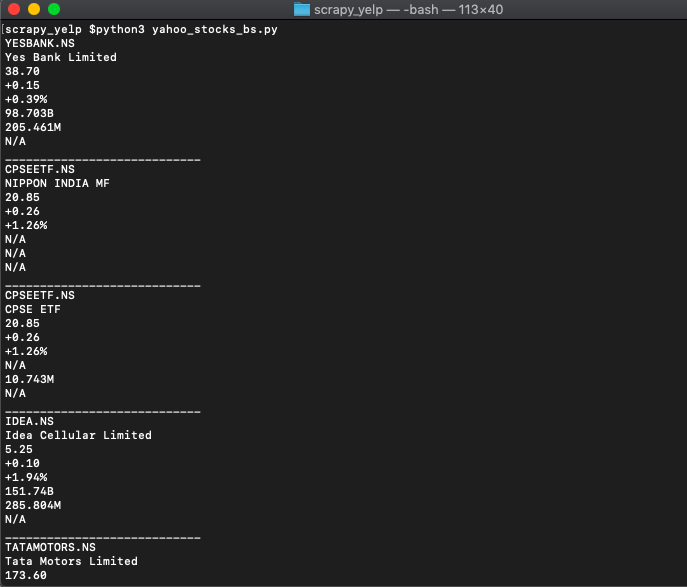Click the red close window button
Viewport: 687px width, 587px height.
pyautogui.click(x=14, y=9)
